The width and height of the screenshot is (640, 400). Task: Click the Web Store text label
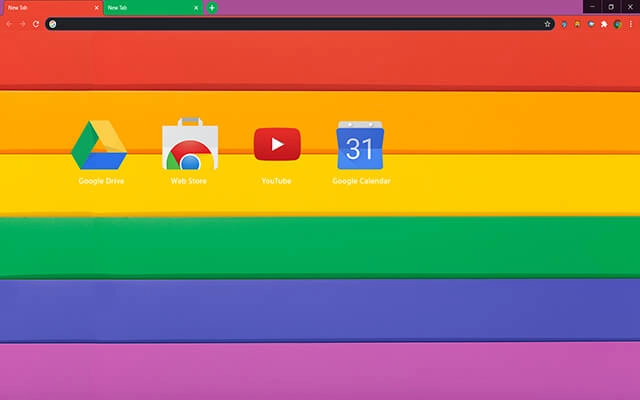(x=189, y=181)
